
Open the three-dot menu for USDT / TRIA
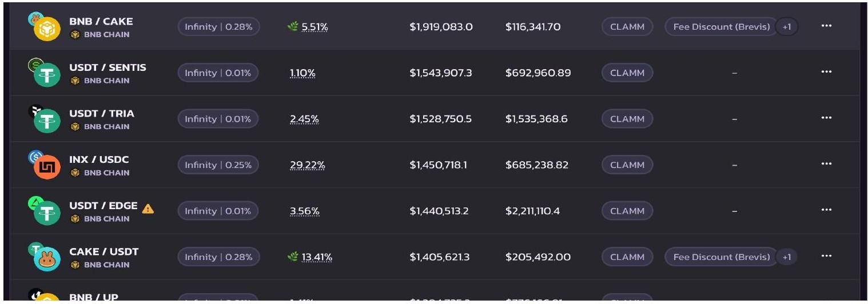(x=826, y=118)
